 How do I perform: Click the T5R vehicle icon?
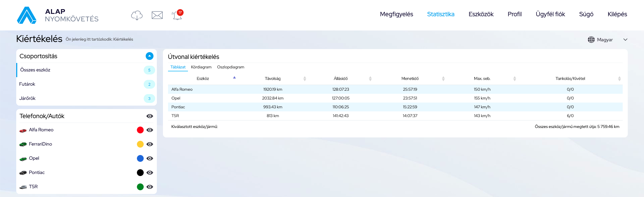click(23, 187)
